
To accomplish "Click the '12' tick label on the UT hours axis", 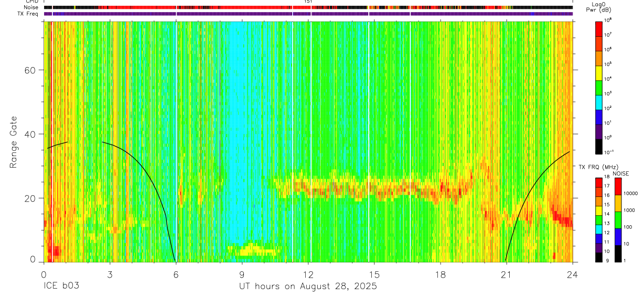I will click(x=308, y=274).
